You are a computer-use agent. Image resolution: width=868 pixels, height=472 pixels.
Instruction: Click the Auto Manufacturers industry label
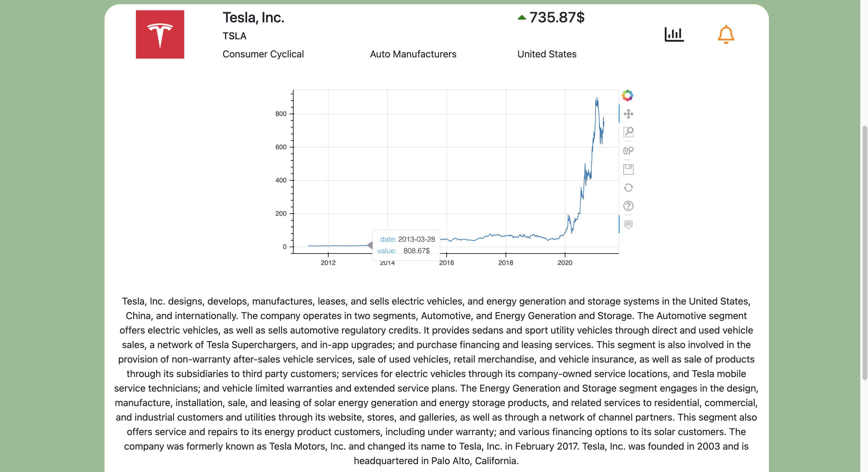413,54
